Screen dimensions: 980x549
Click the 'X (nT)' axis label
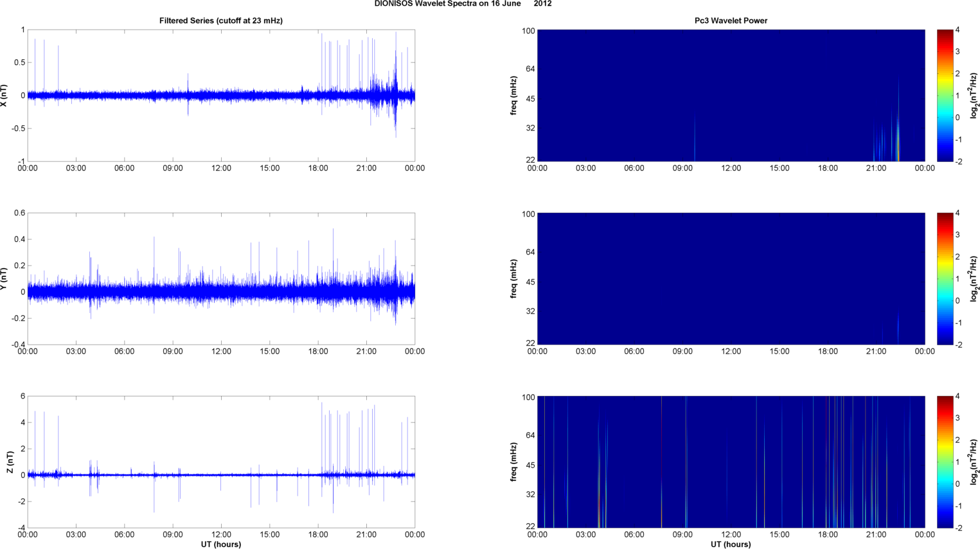4,95
